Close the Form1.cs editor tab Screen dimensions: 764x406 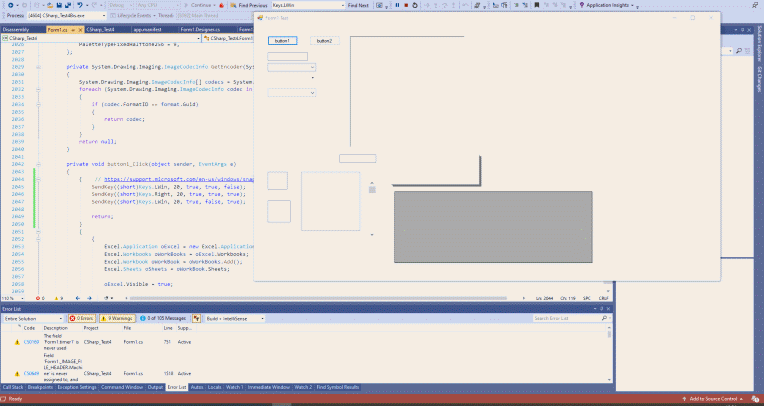(x=80, y=30)
